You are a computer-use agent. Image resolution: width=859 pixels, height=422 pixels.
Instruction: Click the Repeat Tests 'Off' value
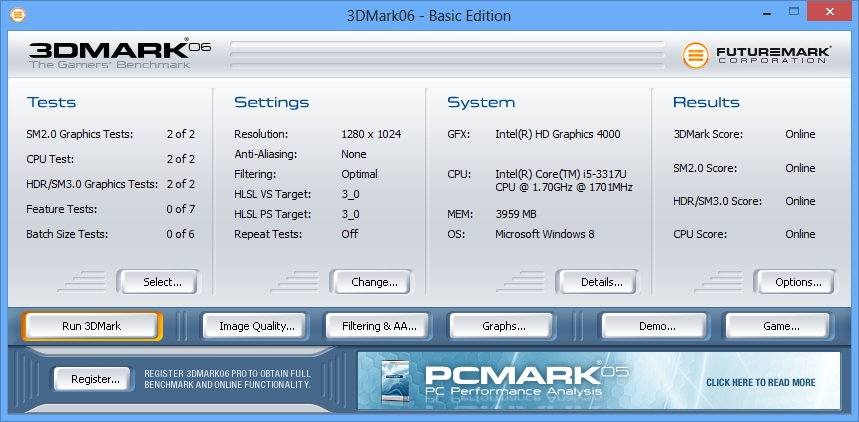pos(350,234)
